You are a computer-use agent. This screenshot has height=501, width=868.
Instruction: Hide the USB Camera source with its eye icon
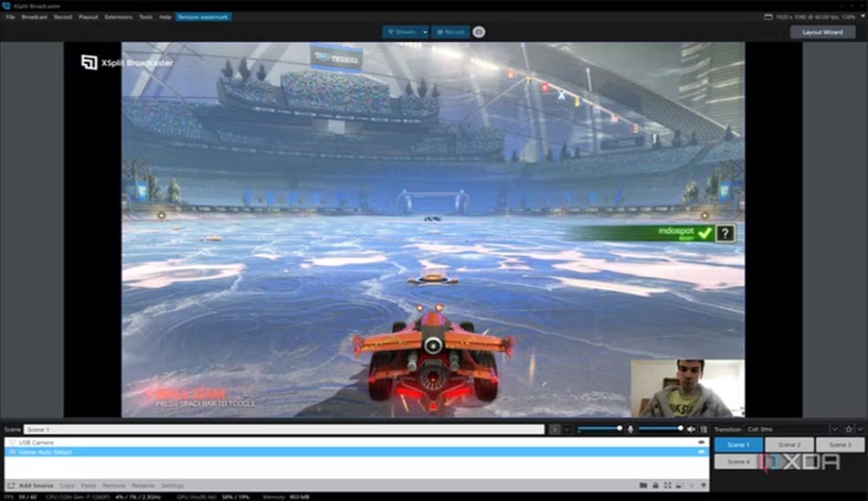702,442
